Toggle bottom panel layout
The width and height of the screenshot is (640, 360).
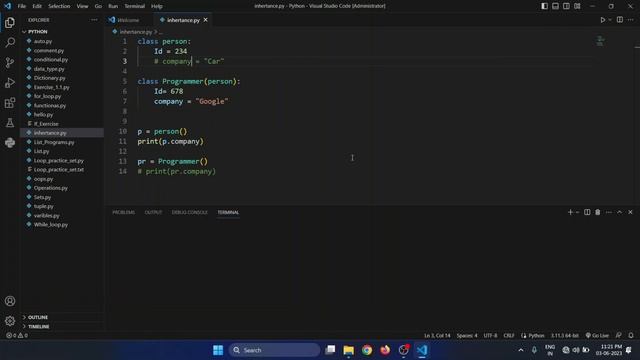coord(556,6)
